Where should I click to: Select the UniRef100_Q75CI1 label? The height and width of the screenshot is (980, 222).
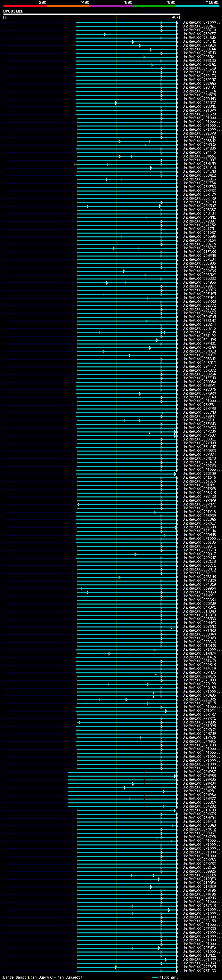tap(199, 565)
